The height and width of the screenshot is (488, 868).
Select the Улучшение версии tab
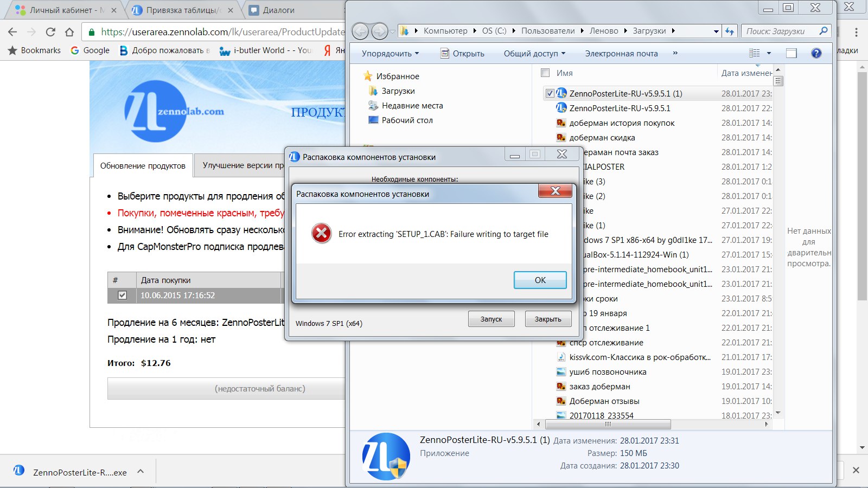pos(243,165)
